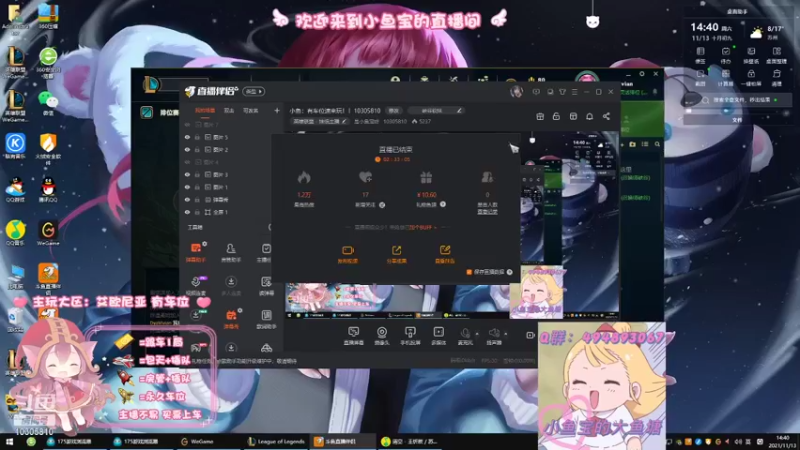Switch to League of Legends in the taskbar

pos(276,441)
